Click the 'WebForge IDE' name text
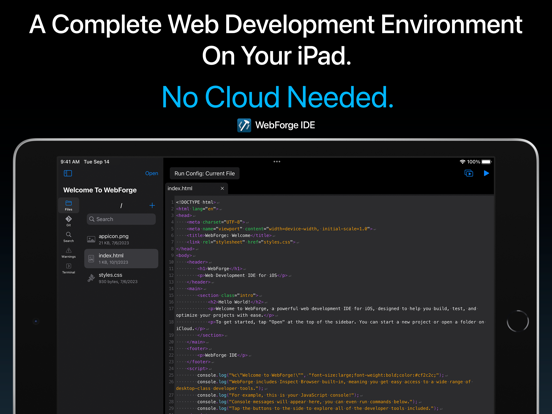Image resolution: width=552 pixels, height=414 pixels. (x=285, y=125)
